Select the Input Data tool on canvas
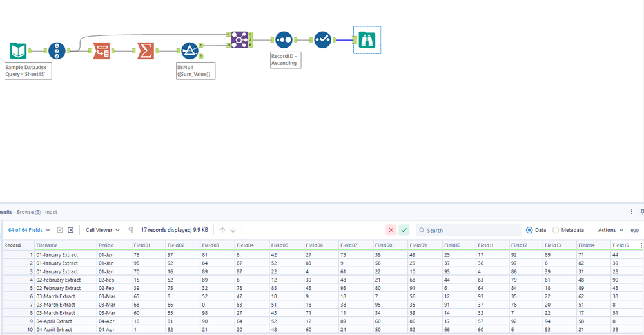The width and height of the screenshot is (644, 335). [18, 51]
